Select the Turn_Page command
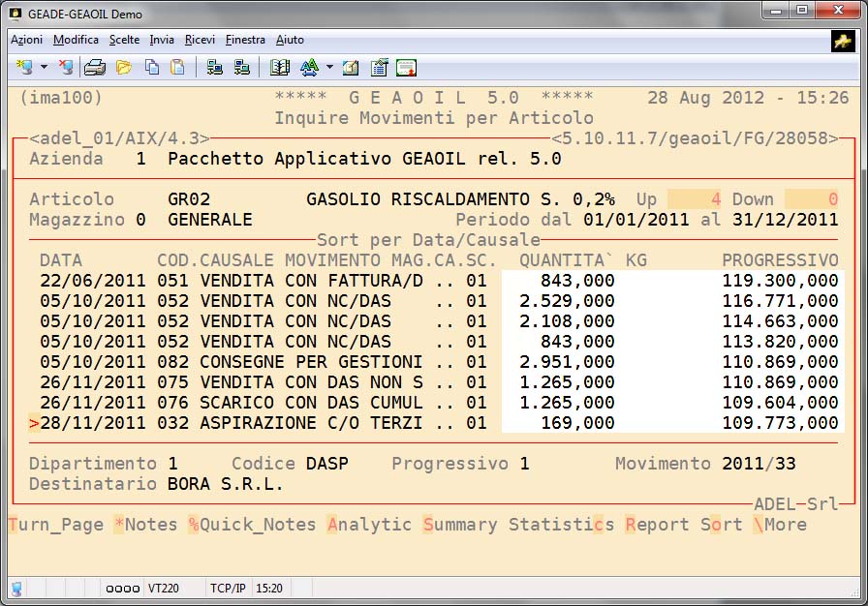This screenshot has width=868, height=606. point(55,525)
